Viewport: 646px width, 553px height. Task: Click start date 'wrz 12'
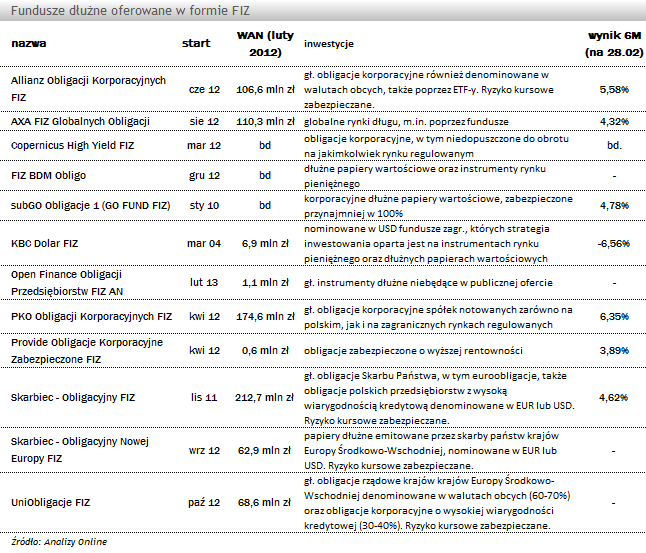[204, 450]
